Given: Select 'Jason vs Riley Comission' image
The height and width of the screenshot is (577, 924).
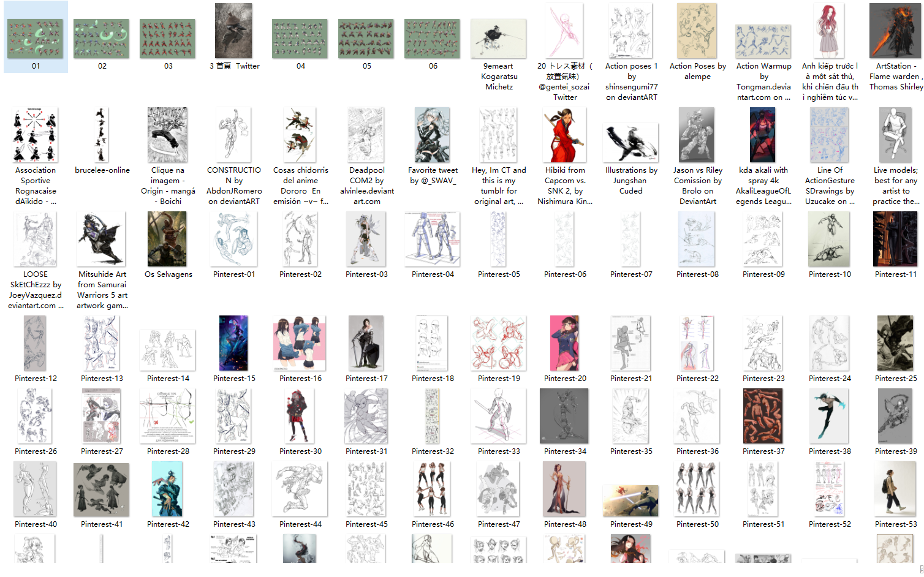Looking at the screenshot, I should pyautogui.click(x=697, y=135).
